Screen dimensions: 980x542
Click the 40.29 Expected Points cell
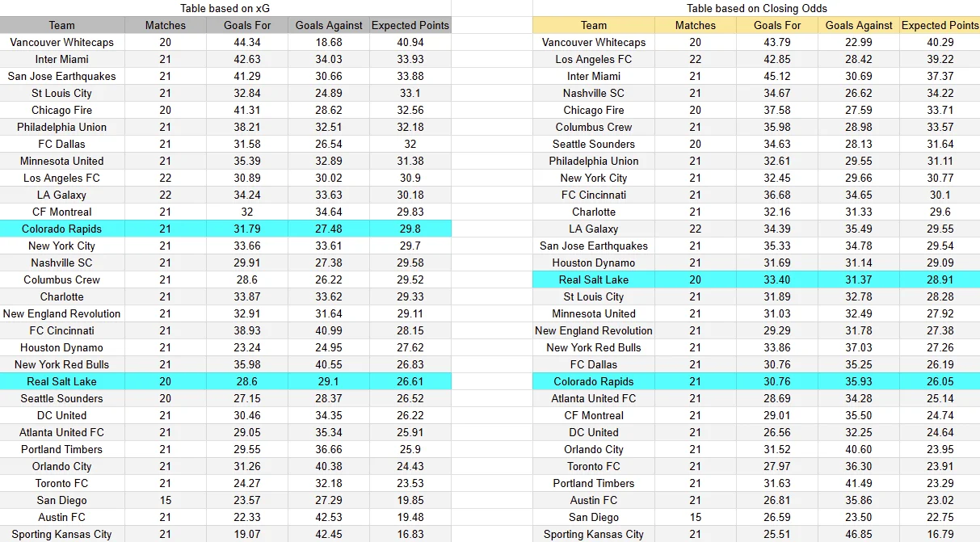940,42
